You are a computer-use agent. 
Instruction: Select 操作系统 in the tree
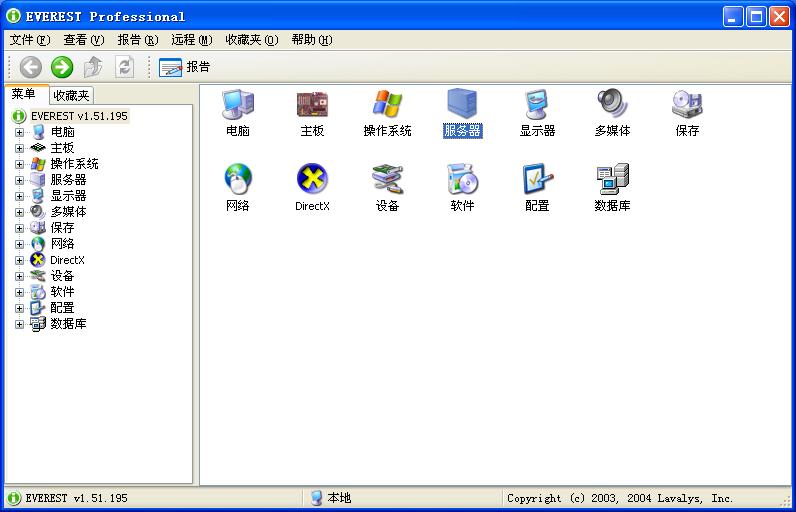74,164
